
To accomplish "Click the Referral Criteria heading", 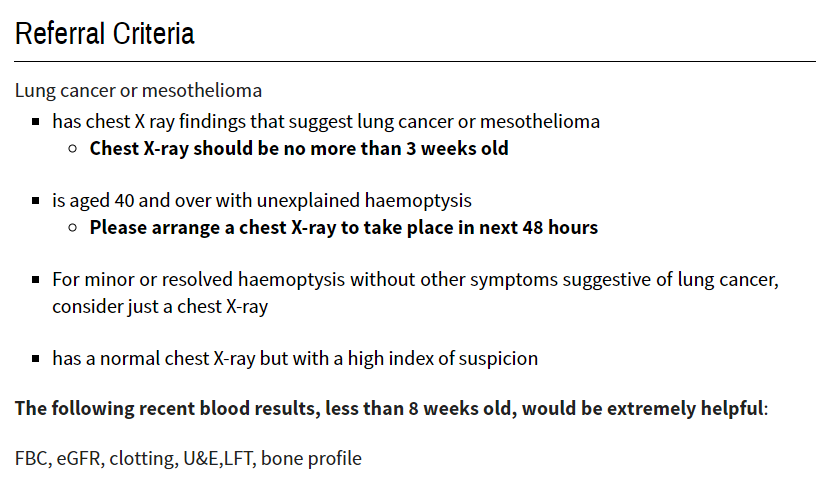I will (x=104, y=34).
